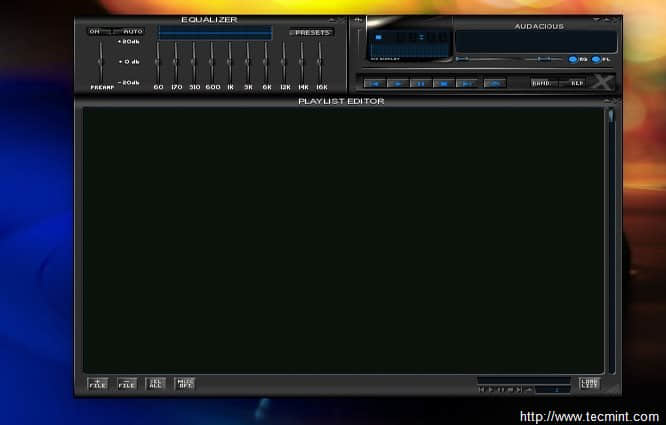
Task: Click the spectrum visualization area
Action: pos(409,51)
